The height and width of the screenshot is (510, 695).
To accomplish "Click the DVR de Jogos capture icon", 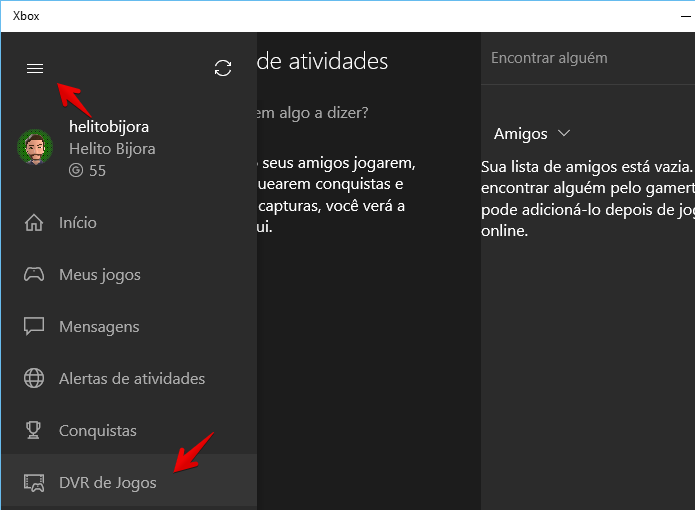I will coord(34,483).
